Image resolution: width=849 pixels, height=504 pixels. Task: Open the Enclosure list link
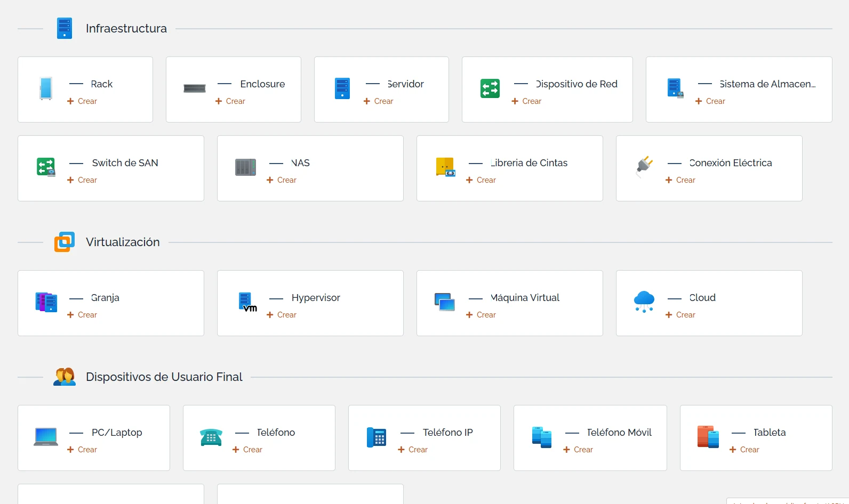pyautogui.click(x=262, y=84)
